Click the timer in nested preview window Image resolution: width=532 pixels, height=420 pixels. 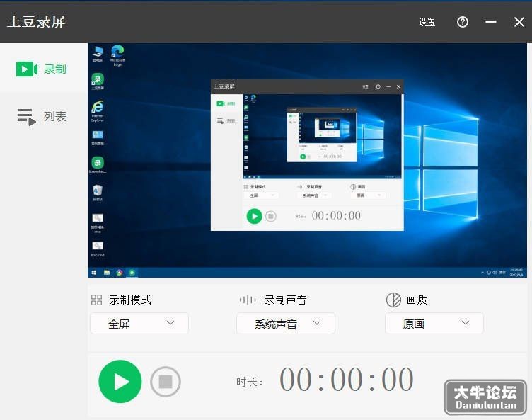click(x=336, y=216)
